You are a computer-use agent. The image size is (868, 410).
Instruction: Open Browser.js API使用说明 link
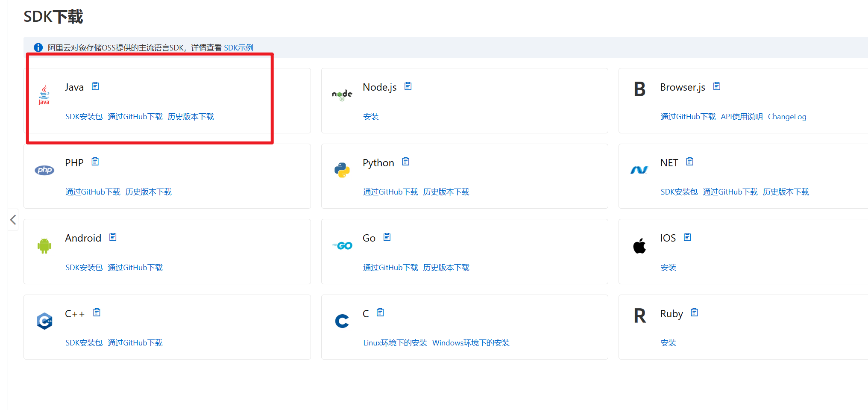click(x=742, y=117)
